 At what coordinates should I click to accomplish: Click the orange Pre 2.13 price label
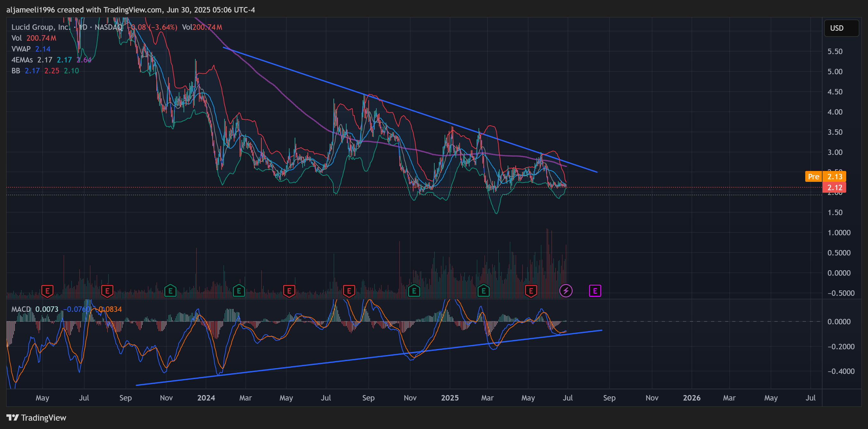tap(825, 176)
